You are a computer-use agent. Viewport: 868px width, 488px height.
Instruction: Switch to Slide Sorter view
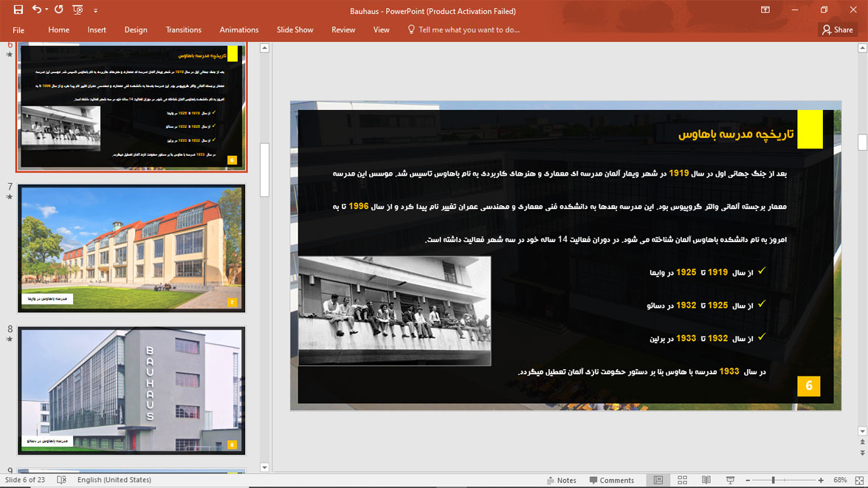coord(682,480)
